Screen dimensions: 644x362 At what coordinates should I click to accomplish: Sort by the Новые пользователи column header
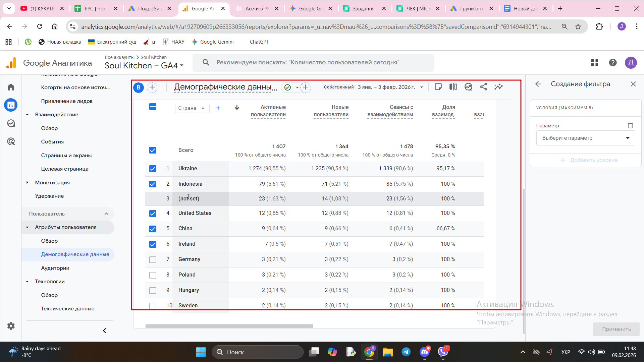331,111
